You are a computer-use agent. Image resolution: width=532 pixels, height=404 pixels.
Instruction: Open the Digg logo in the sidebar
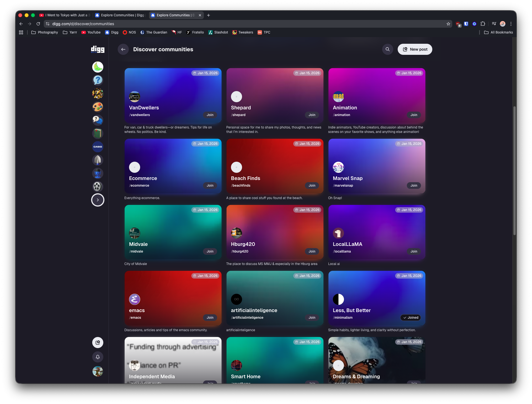97,49
